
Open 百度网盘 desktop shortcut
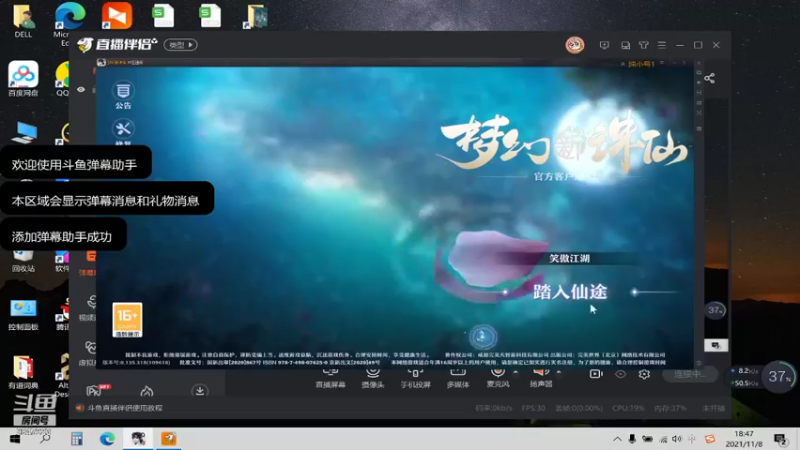23,79
